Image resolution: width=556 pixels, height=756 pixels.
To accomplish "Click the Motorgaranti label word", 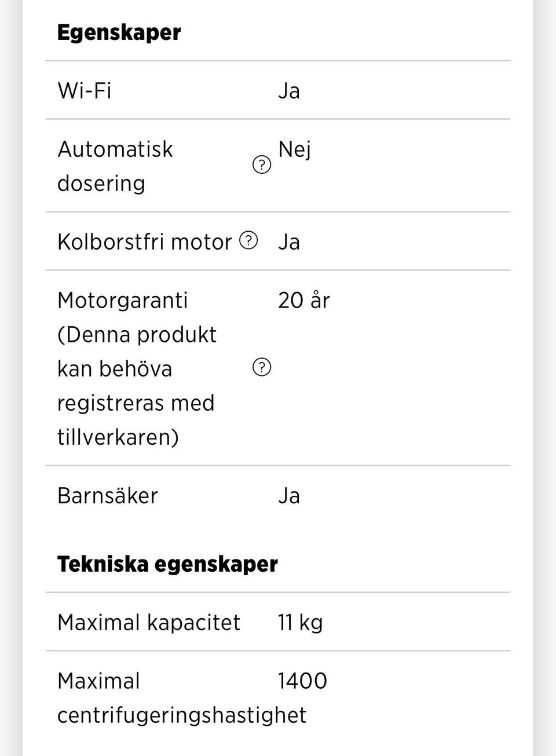I will pos(123,300).
